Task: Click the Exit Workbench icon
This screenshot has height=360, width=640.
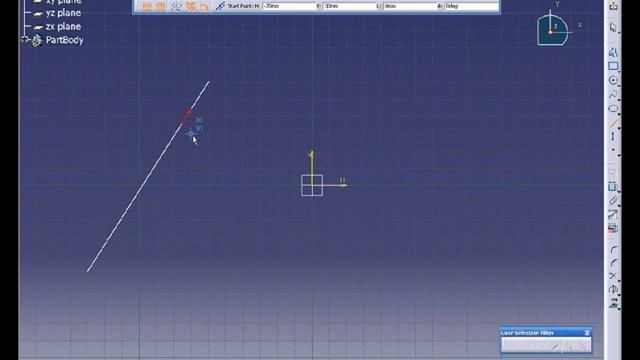Action: (x=613, y=6)
